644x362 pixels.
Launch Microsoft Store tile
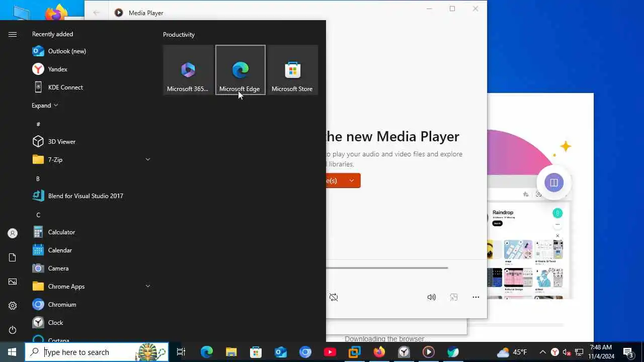(292, 70)
